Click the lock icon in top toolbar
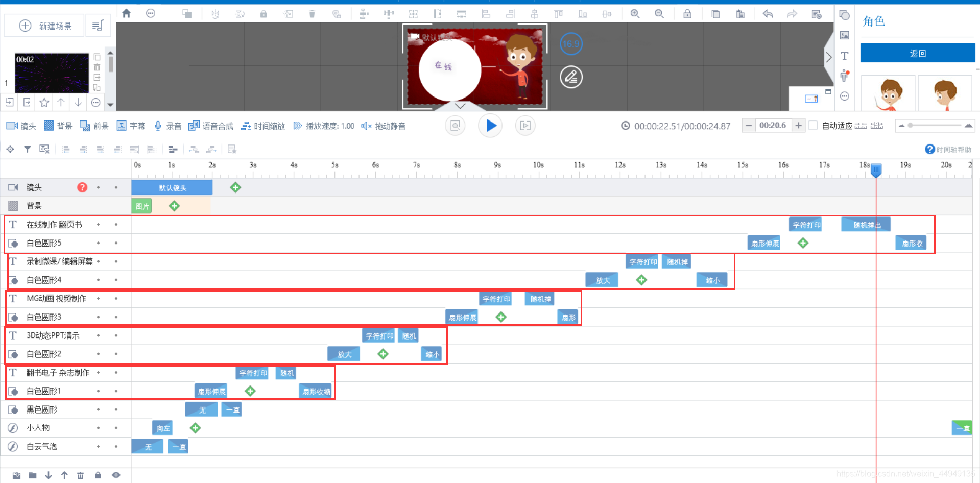The width and height of the screenshot is (980, 483). coord(264,14)
